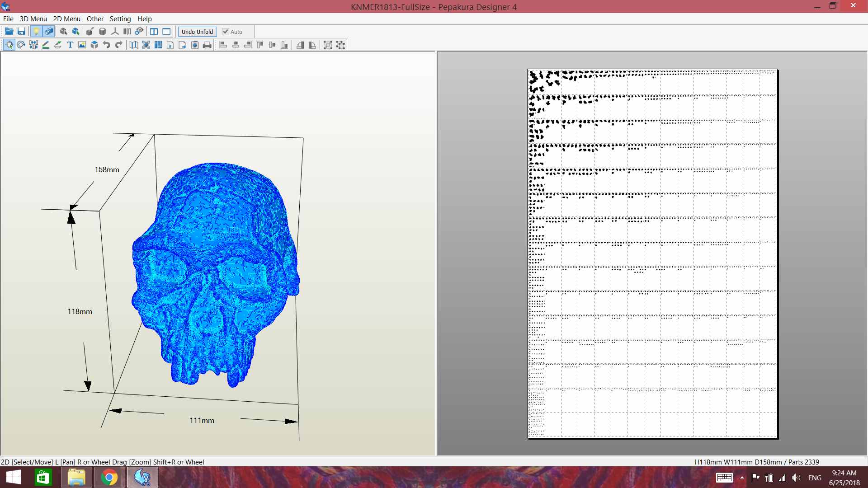Screen dimensions: 868x488
Task: Select the Join/Disjoin faces tool
Action: tap(33, 45)
